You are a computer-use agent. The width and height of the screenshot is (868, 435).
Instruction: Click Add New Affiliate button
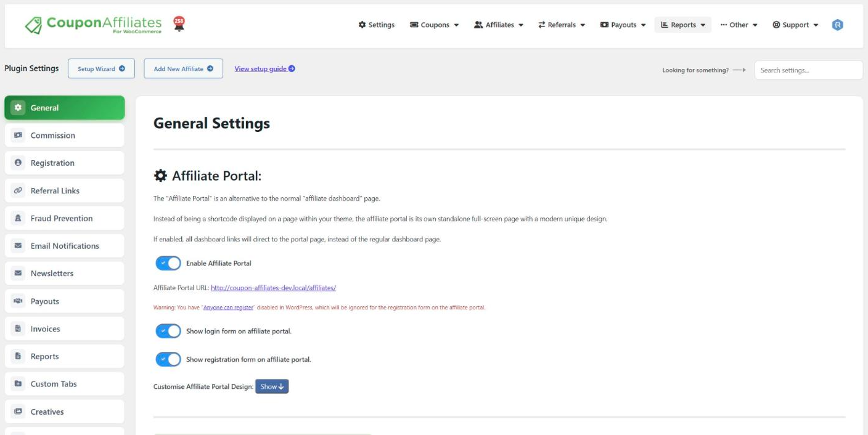click(183, 68)
